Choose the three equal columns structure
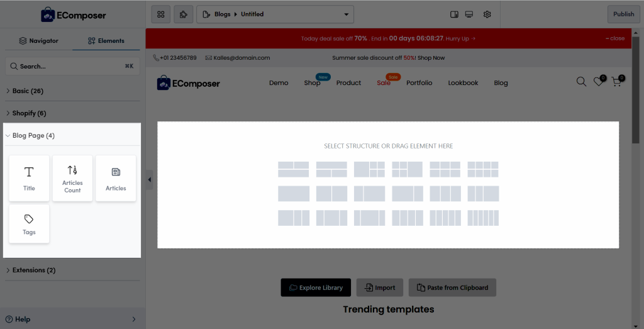 coord(445,194)
